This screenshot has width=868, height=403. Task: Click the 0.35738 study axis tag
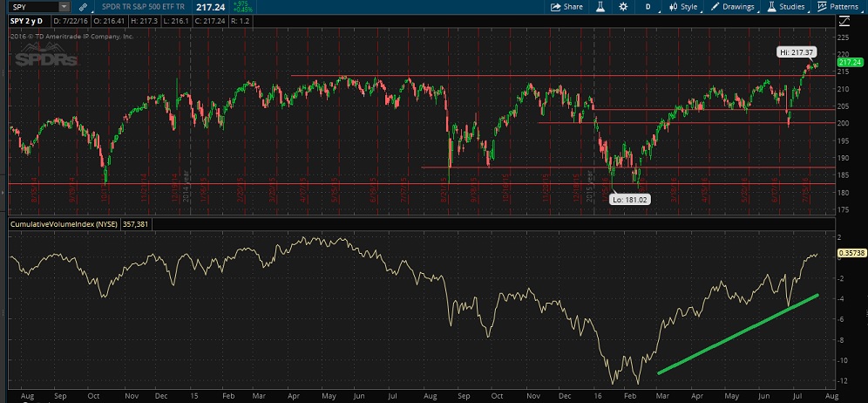851,255
